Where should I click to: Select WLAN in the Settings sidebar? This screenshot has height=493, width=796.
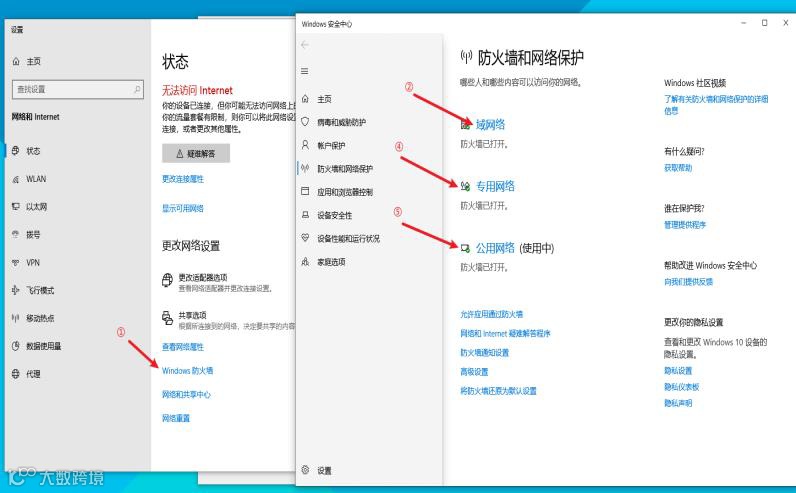[x=36, y=179]
